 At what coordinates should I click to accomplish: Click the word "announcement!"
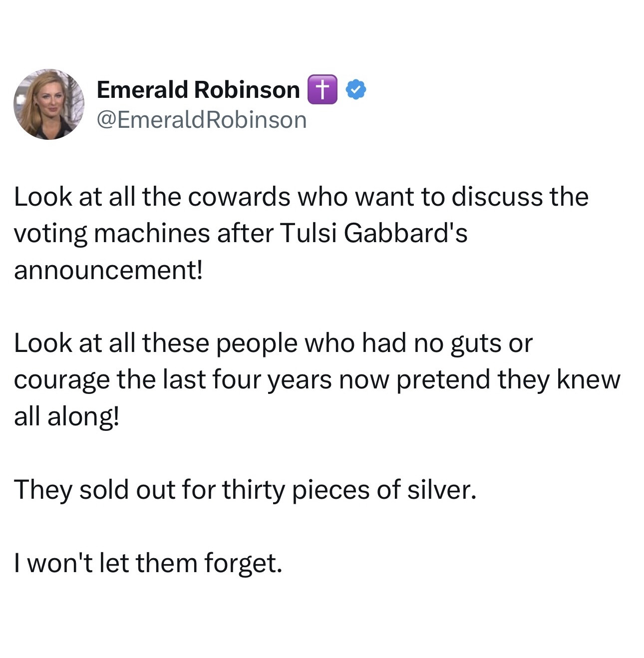[x=108, y=270]
